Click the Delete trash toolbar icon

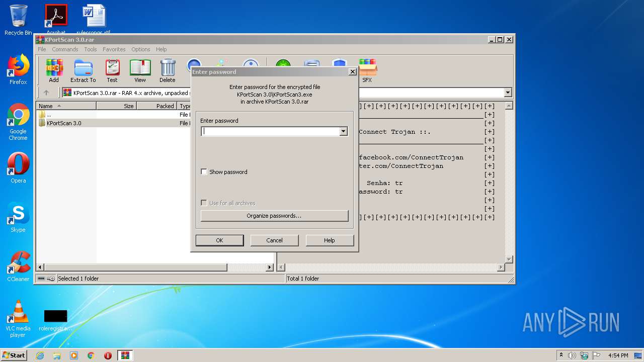pos(168,70)
